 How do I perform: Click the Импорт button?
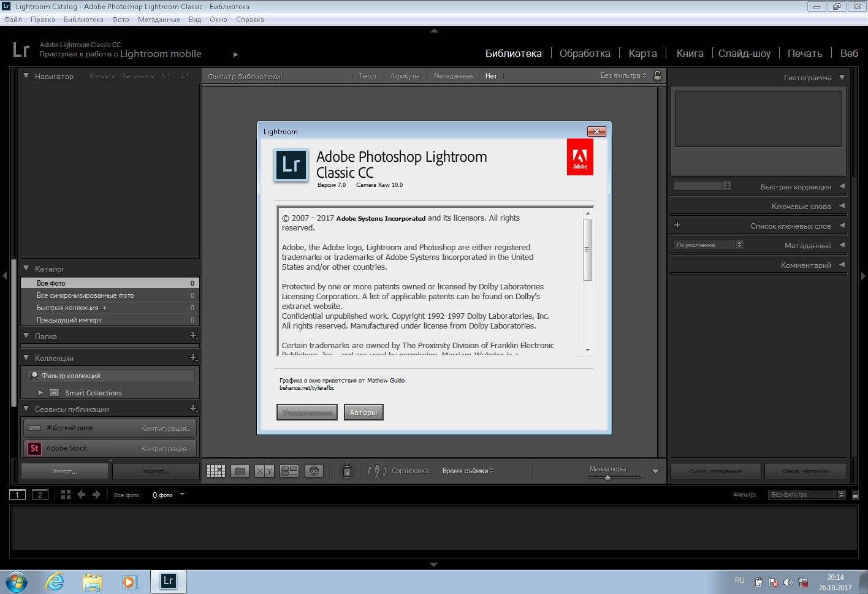[x=65, y=471]
